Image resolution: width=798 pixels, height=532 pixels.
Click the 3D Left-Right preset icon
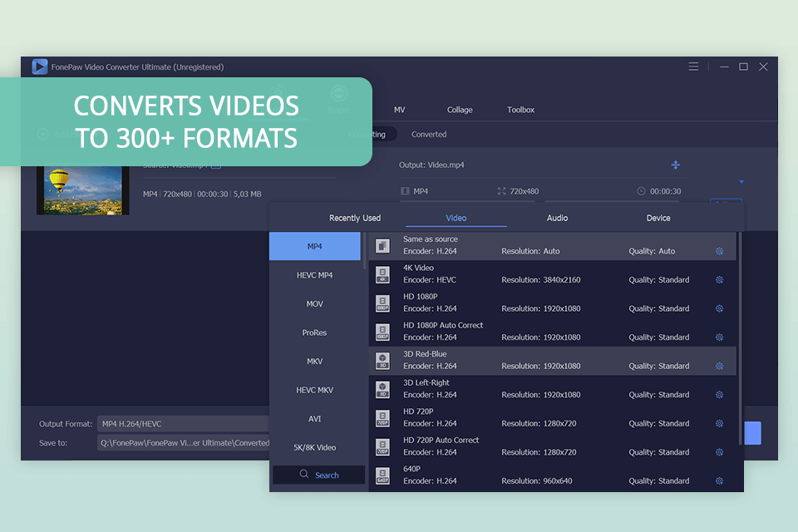tap(382, 390)
